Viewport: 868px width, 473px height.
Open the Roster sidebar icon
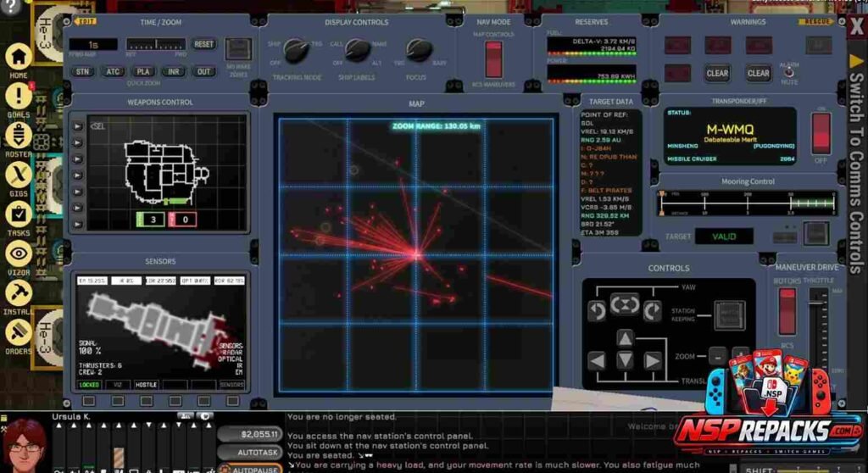point(19,135)
